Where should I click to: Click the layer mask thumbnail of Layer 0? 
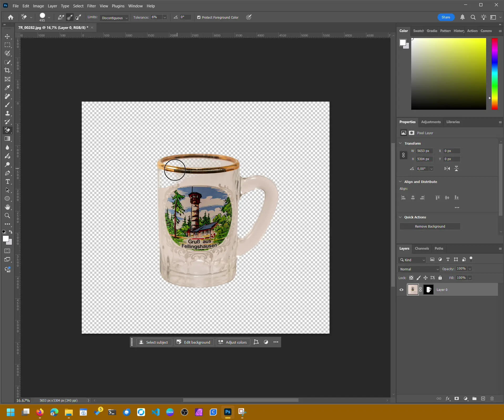[x=428, y=290]
